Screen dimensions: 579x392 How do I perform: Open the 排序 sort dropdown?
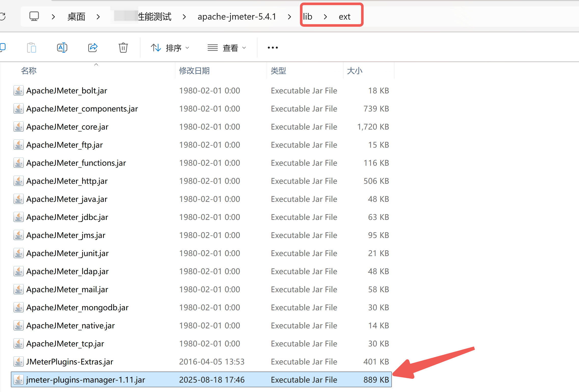point(170,48)
